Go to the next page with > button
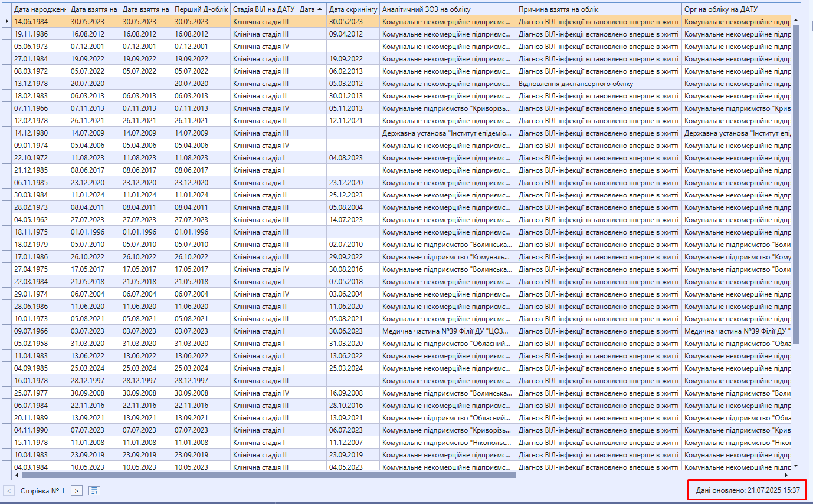Image resolution: width=813 pixels, height=504 pixels. [77, 490]
